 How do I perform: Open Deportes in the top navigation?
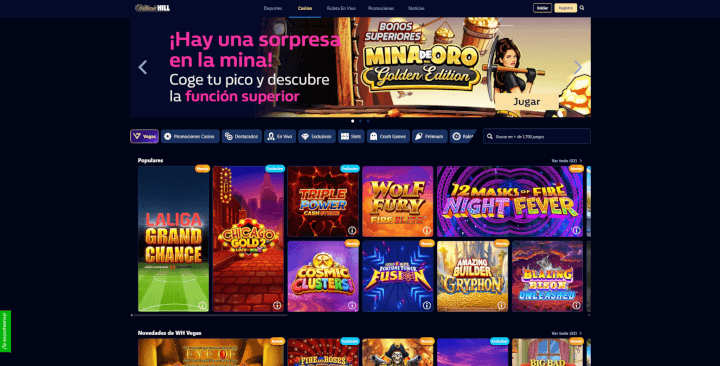(273, 8)
